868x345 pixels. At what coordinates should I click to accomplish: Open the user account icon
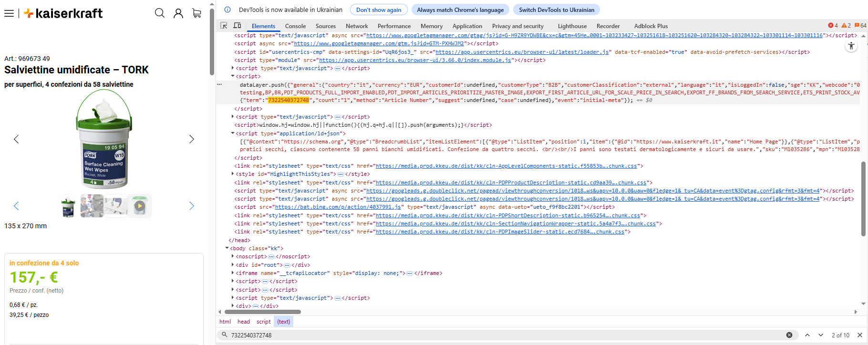pos(178,13)
